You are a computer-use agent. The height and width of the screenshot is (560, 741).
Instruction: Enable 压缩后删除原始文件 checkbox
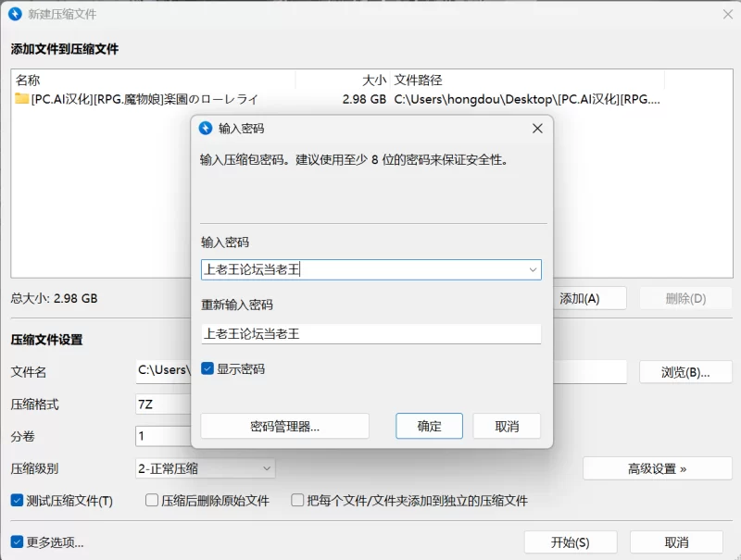click(x=152, y=500)
